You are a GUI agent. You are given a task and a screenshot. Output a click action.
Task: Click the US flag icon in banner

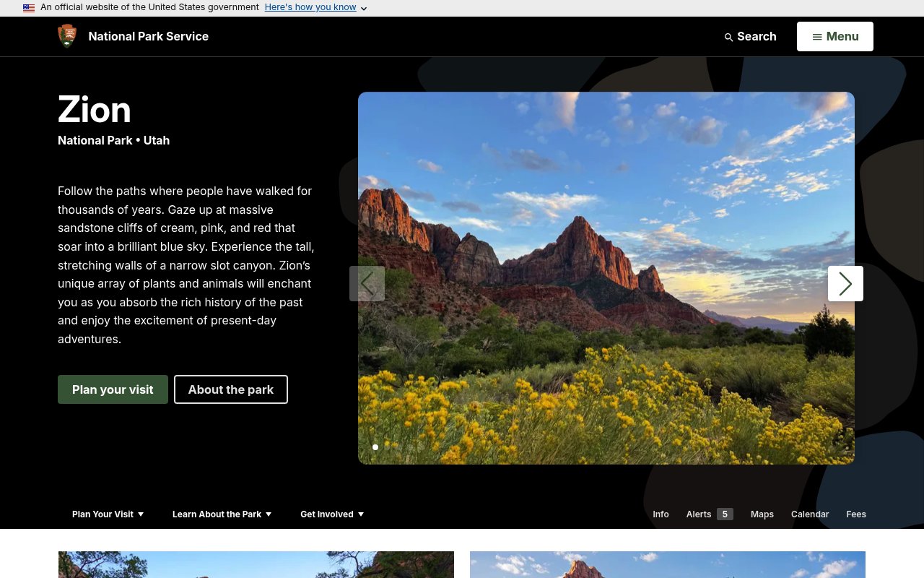(29, 8)
